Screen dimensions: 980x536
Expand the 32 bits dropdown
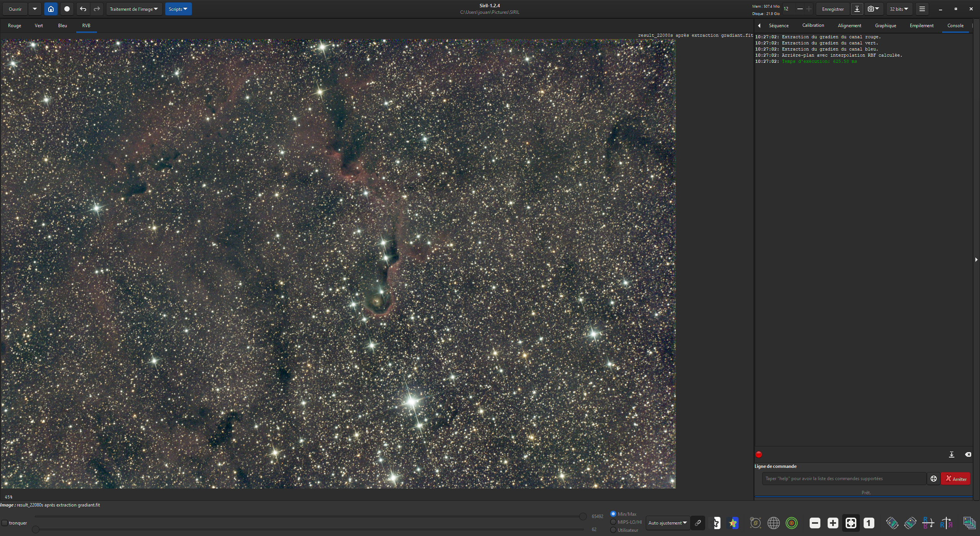(898, 9)
